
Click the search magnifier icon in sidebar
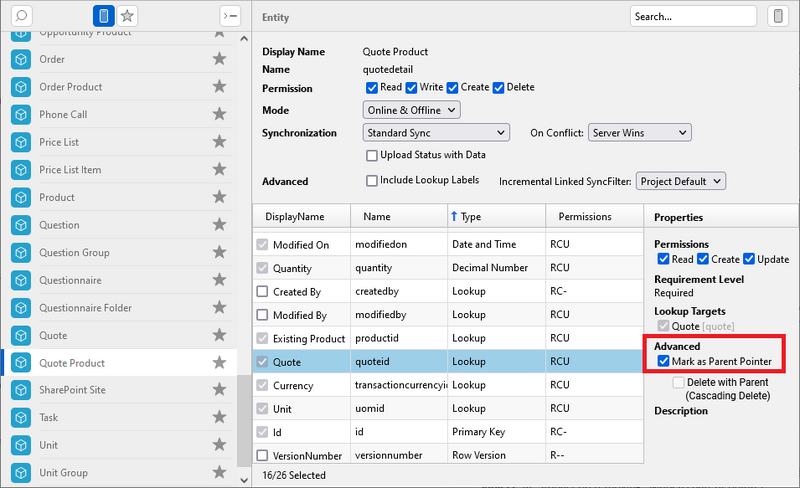[22, 16]
